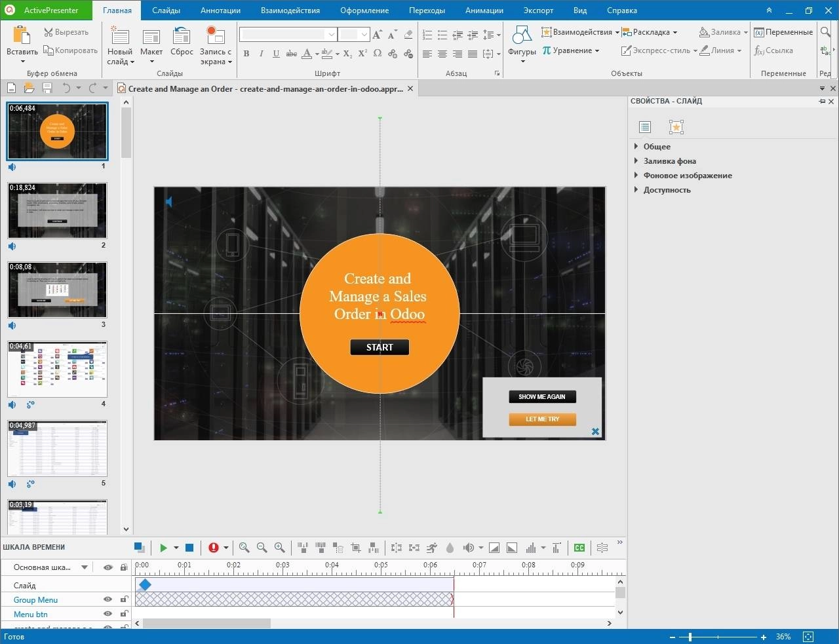Toggle italic formatting
The image size is (839, 644).
(x=262, y=54)
